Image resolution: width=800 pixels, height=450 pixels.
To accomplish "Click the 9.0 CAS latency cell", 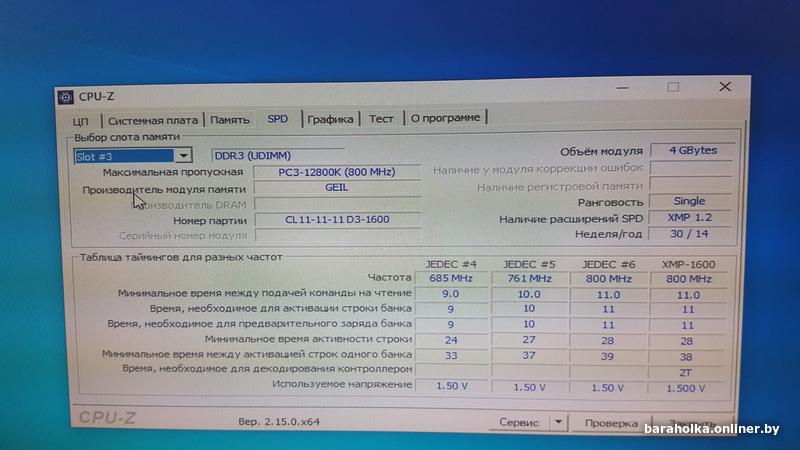I will tap(451, 294).
